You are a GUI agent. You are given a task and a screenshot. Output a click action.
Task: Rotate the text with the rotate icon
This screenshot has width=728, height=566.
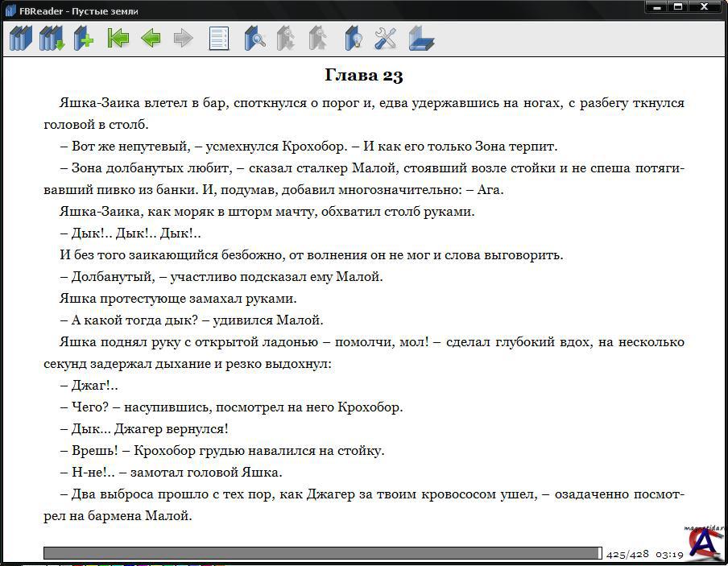pyautogui.click(x=420, y=38)
